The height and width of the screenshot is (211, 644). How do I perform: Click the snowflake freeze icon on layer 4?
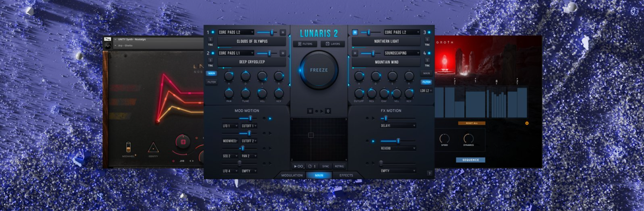click(355, 53)
